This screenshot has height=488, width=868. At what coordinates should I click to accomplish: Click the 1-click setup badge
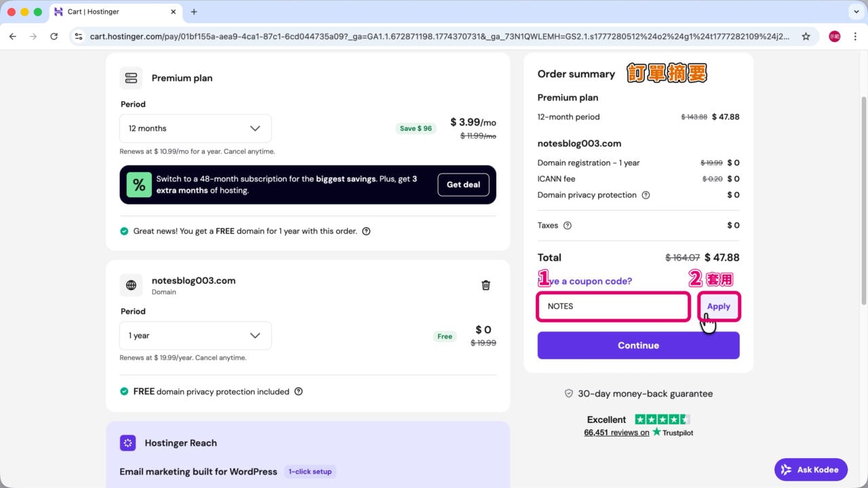pos(310,472)
